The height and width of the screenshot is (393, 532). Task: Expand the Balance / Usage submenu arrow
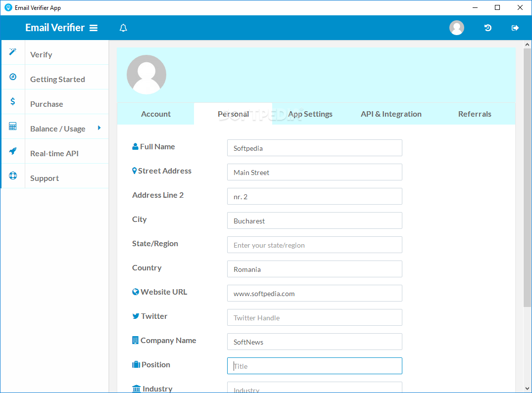[x=99, y=128]
